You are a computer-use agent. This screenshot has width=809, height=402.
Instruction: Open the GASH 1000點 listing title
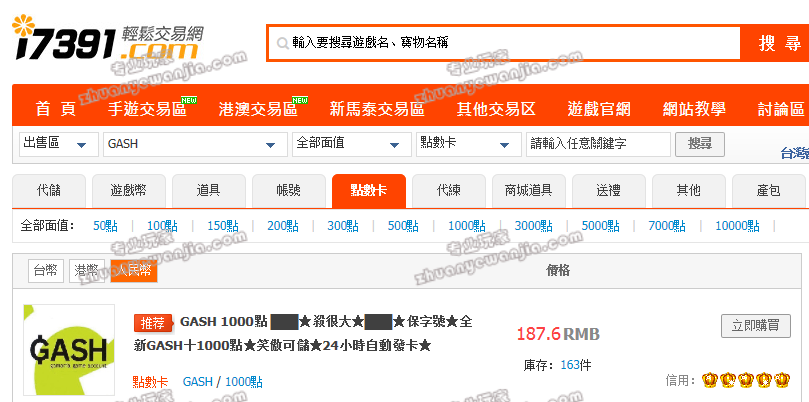pos(303,333)
